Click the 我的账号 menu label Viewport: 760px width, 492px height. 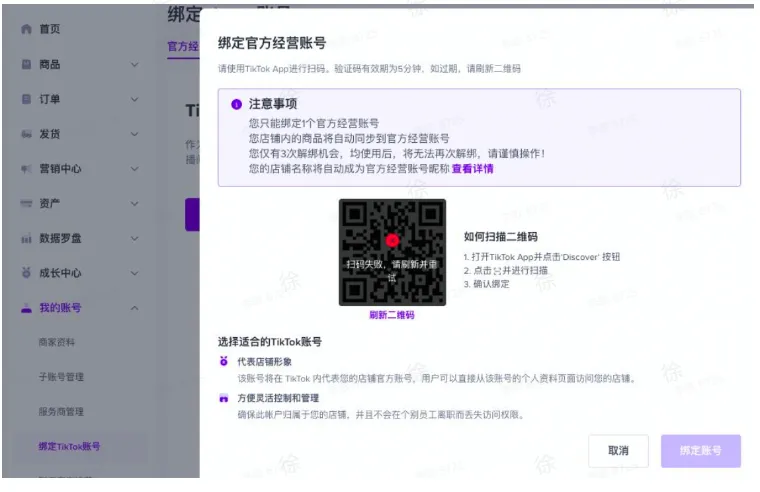point(60,308)
